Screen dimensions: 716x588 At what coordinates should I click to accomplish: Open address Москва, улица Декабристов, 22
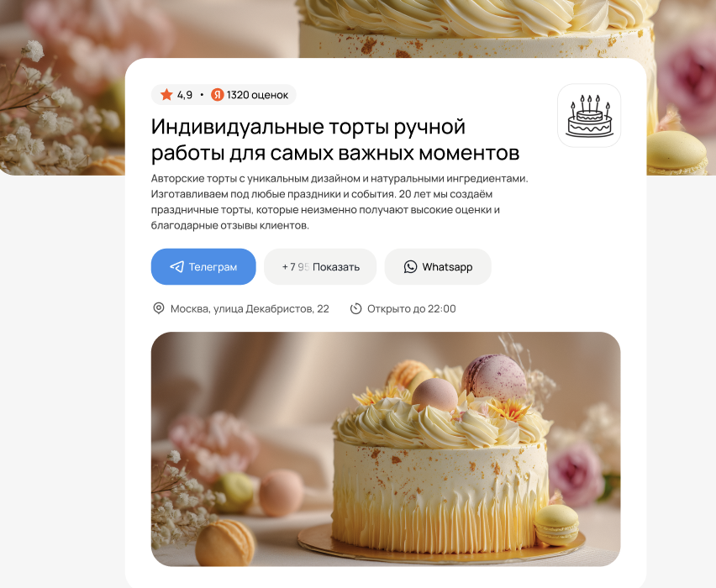click(x=250, y=308)
